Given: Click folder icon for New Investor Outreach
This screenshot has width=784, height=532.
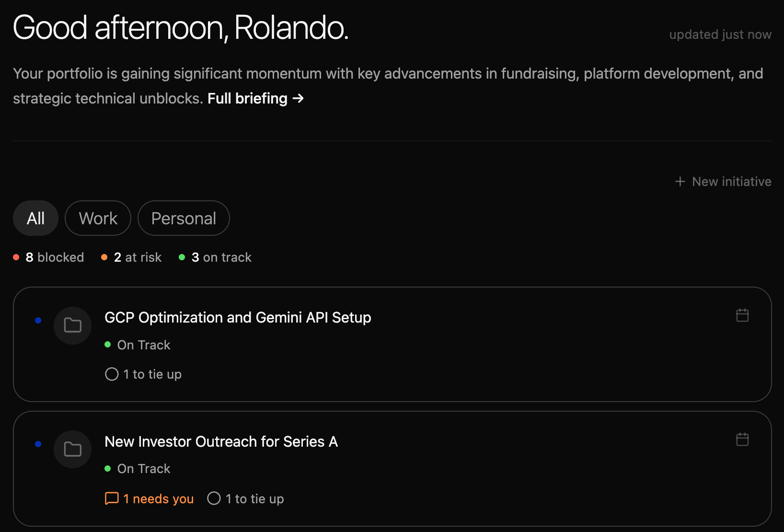Looking at the screenshot, I should pos(73,450).
